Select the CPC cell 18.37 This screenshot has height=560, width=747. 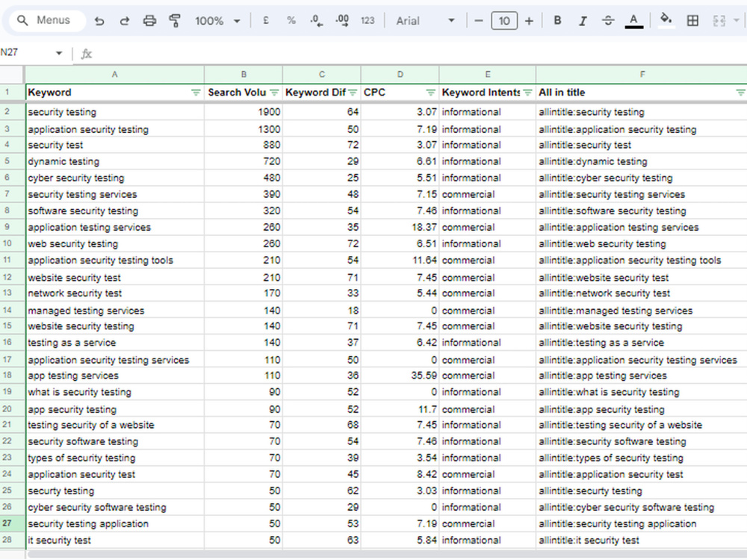(x=400, y=227)
